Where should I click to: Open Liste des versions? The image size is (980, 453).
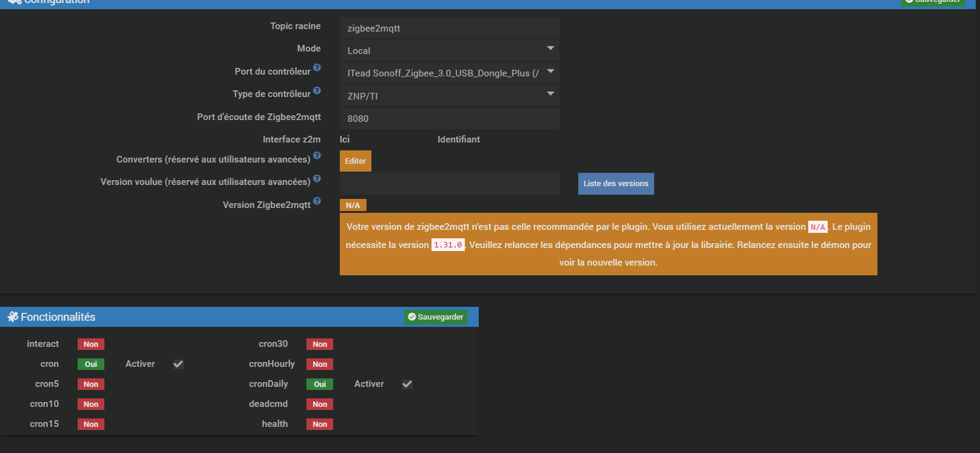click(615, 184)
